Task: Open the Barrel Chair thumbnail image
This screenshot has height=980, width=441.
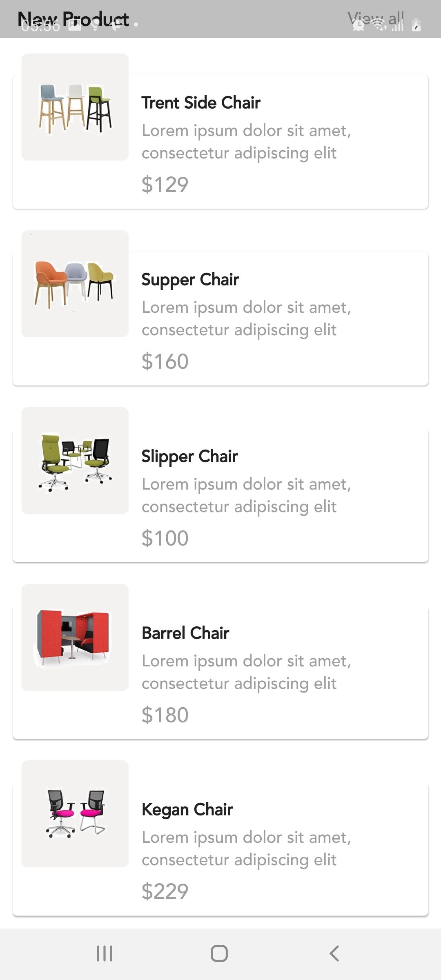Action: 75,637
